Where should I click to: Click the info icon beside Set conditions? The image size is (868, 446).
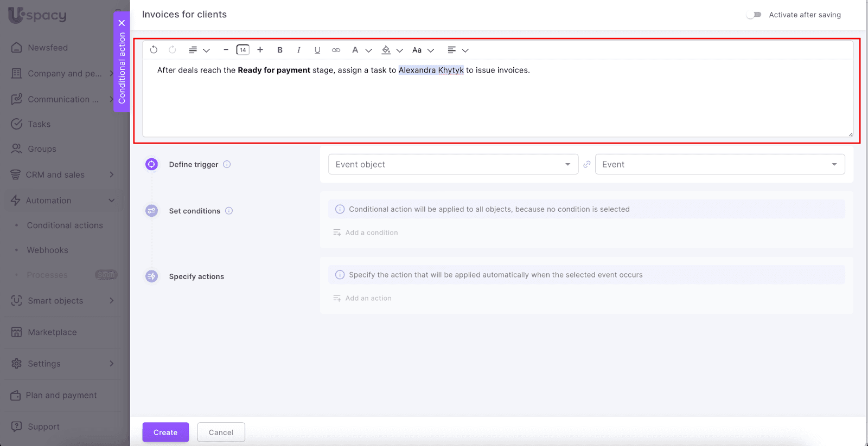229,211
